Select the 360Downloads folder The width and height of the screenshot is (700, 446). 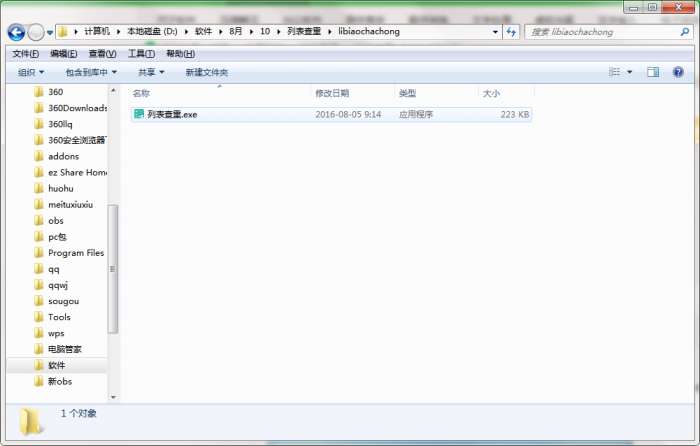pos(77,108)
